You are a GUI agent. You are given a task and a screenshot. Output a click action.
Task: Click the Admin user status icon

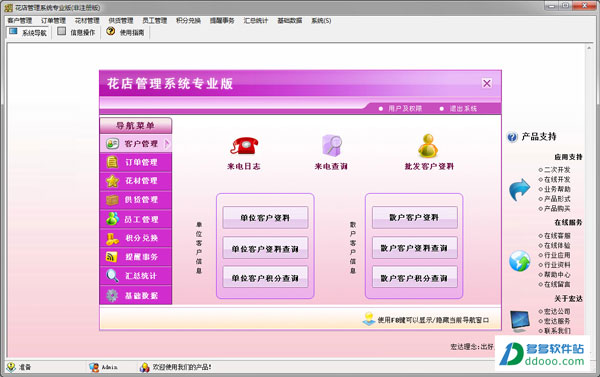pyautogui.click(x=94, y=367)
